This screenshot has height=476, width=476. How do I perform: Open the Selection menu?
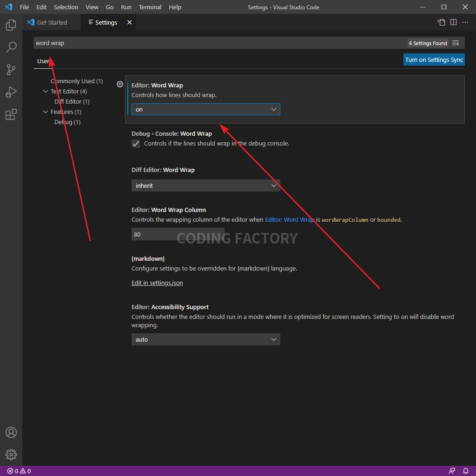(66, 7)
